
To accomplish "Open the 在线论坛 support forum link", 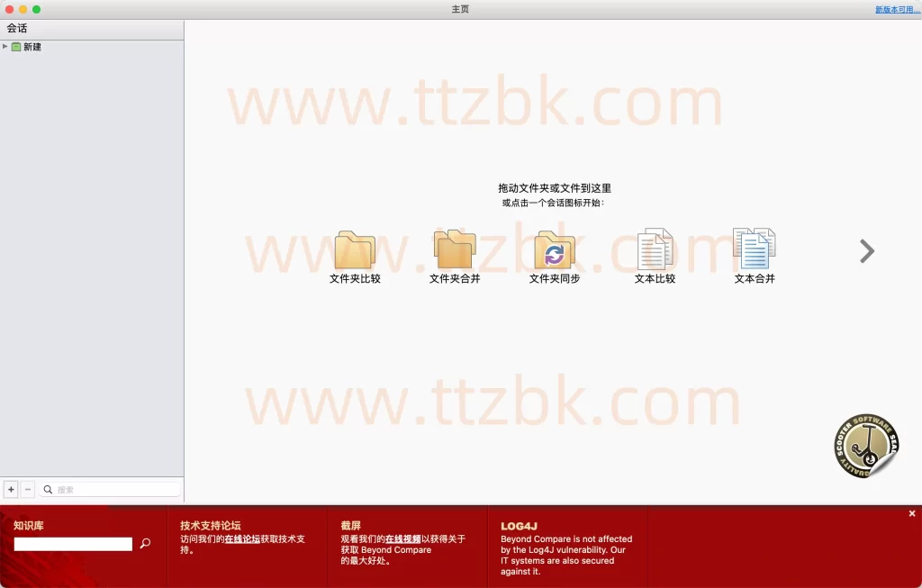I will tap(242, 539).
